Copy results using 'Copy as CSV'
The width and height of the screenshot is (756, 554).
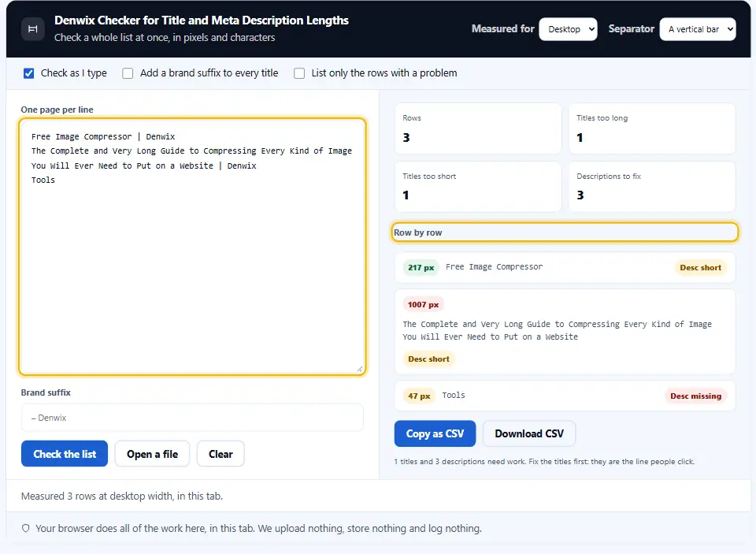[435, 433]
